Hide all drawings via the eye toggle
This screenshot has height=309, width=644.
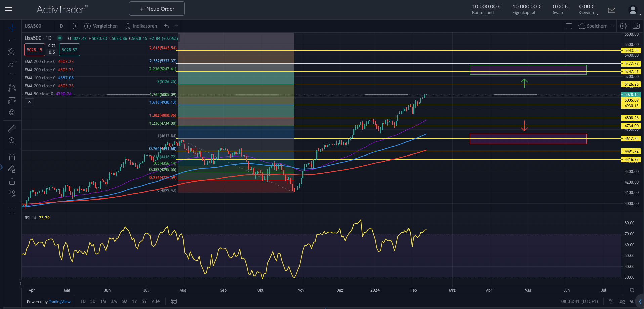click(12, 193)
